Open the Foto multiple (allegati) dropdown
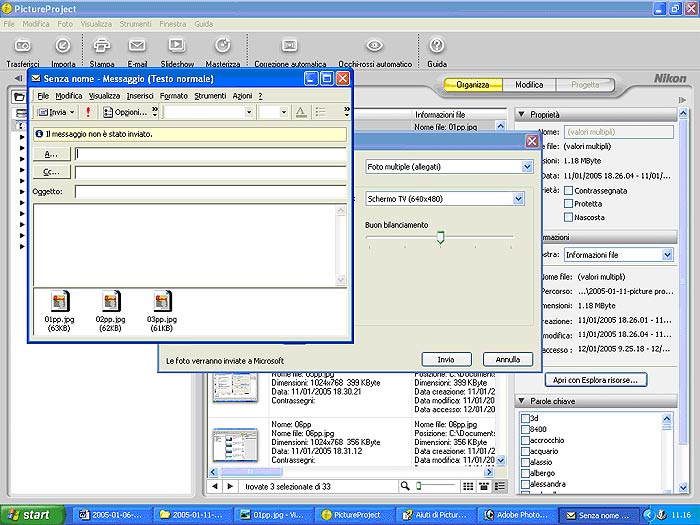The image size is (700, 525). [x=449, y=167]
